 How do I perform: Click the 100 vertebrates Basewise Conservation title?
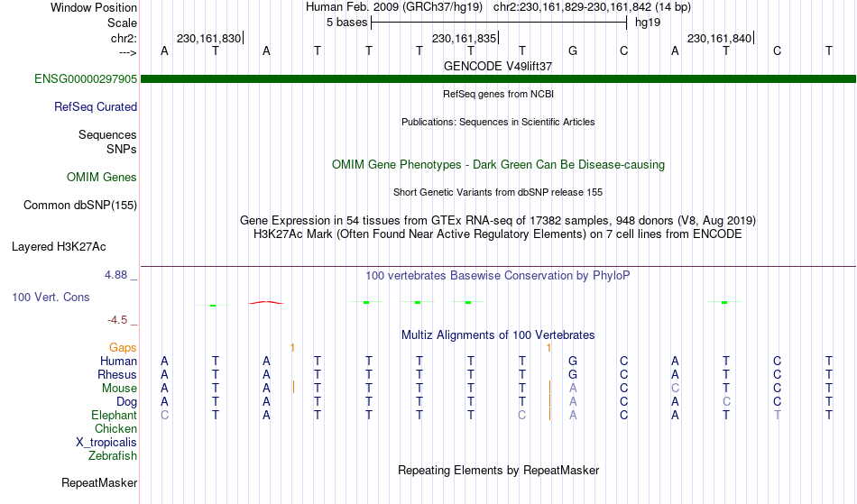pos(498,275)
